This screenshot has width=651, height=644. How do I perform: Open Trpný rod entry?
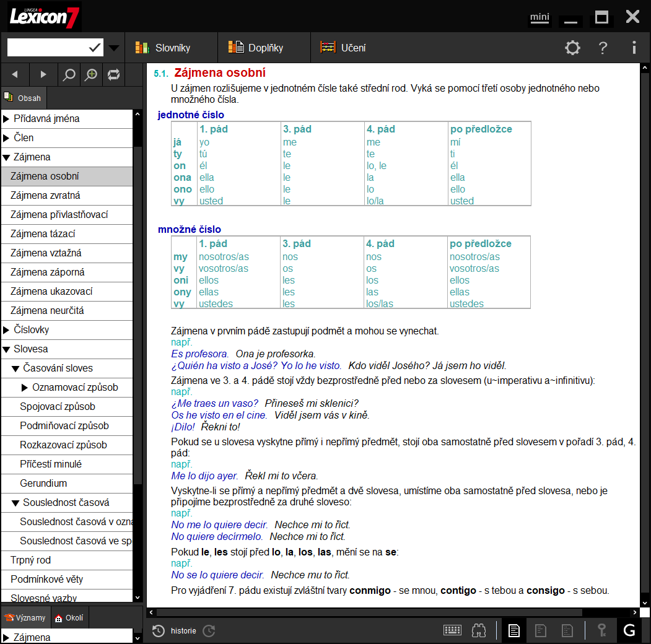67,560
